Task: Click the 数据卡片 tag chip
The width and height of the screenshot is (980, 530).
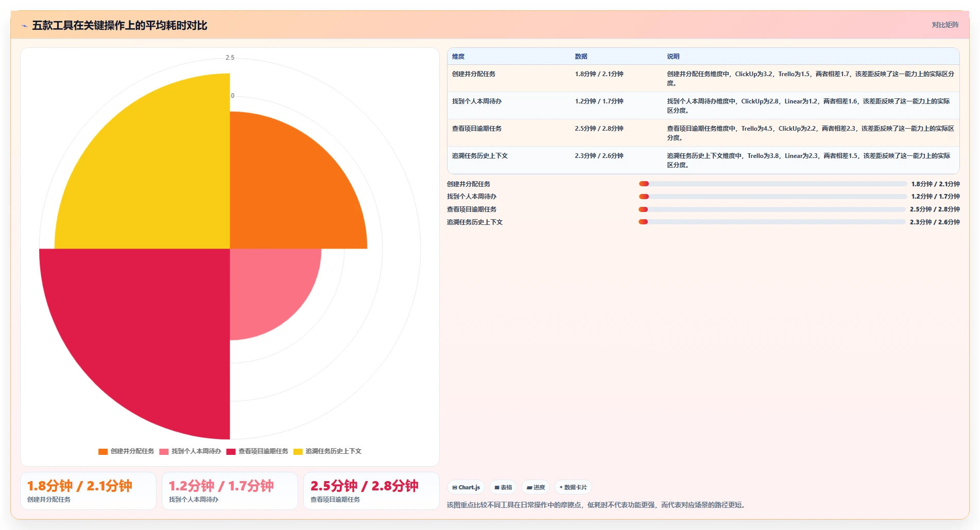Action: click(573, 487)
